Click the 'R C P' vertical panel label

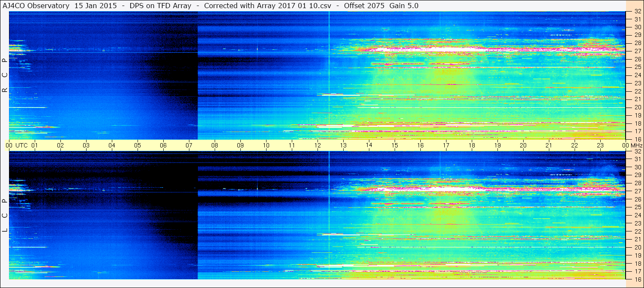(5, 75)
